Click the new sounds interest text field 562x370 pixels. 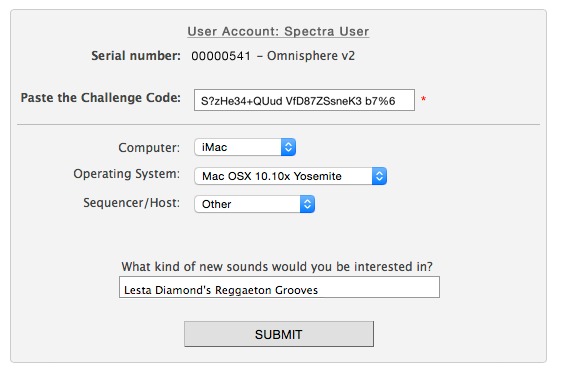279,287
